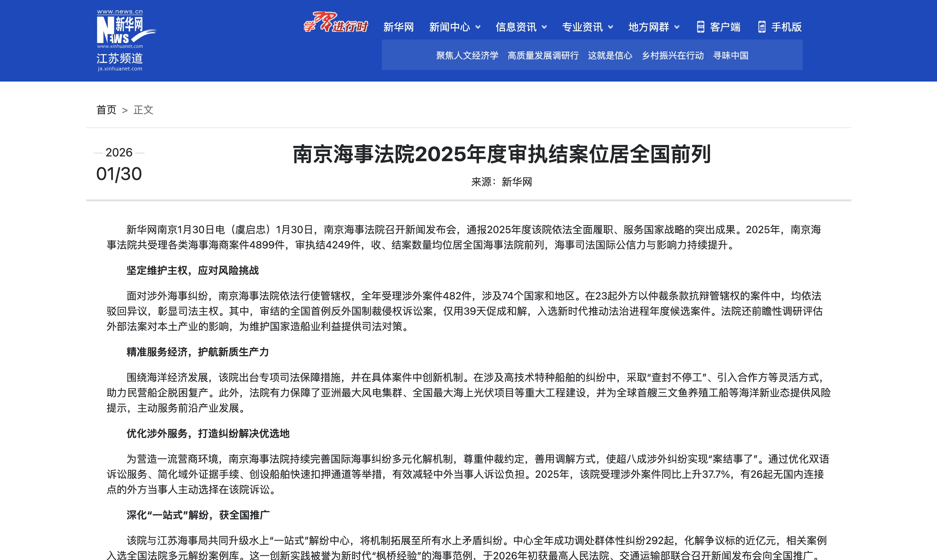Expand the 地方网群 dropdown arrow
Viewport: 937px width, 560px height.
click(677, 27)
